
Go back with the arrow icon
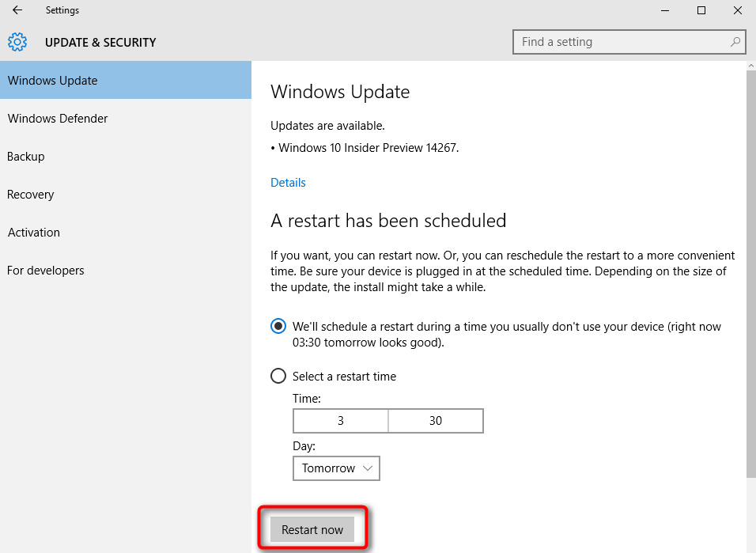[x=17, y=10]
